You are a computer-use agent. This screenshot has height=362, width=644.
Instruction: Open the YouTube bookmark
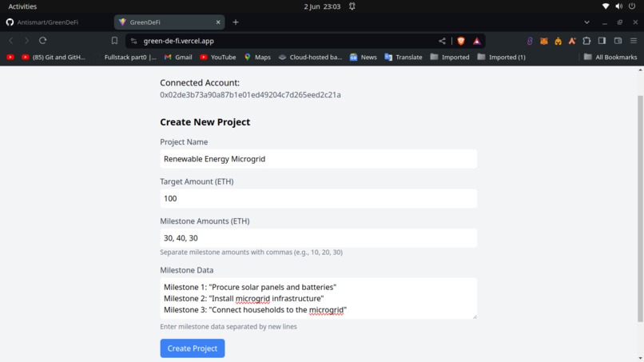click(x=218, y=57)
